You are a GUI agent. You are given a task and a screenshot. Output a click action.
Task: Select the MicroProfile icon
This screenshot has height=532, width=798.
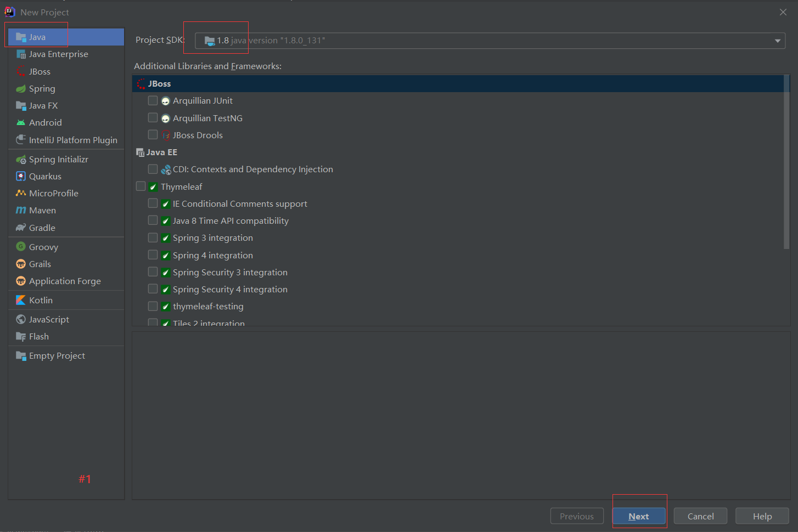[21, 193]
